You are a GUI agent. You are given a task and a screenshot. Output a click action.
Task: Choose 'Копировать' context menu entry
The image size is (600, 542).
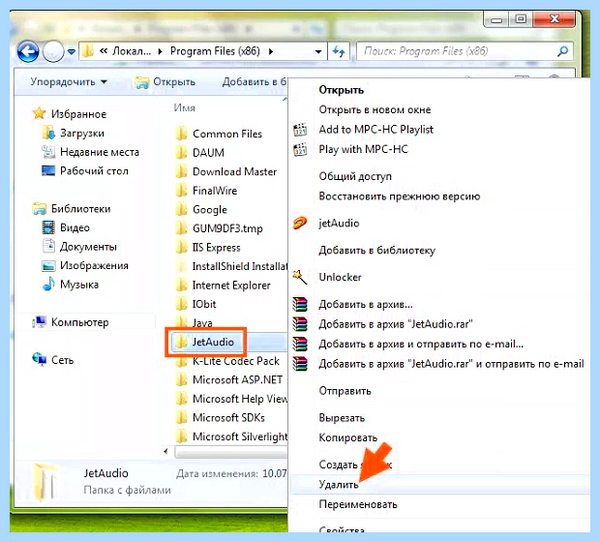point(348,438)
